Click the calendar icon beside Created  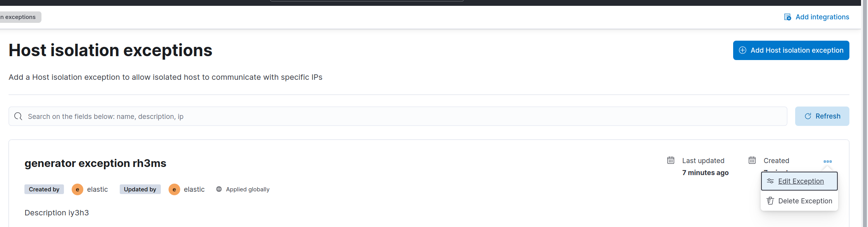[x=752, y=160]
